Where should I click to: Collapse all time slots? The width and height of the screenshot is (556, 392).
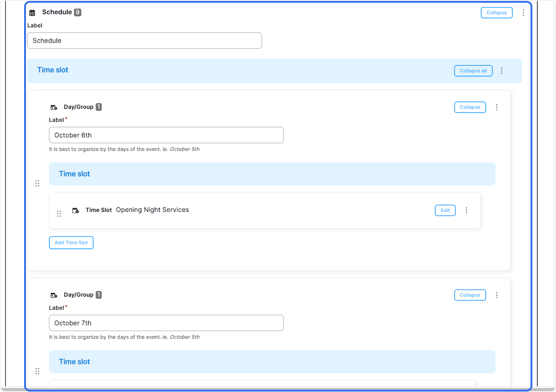(473, 70)
